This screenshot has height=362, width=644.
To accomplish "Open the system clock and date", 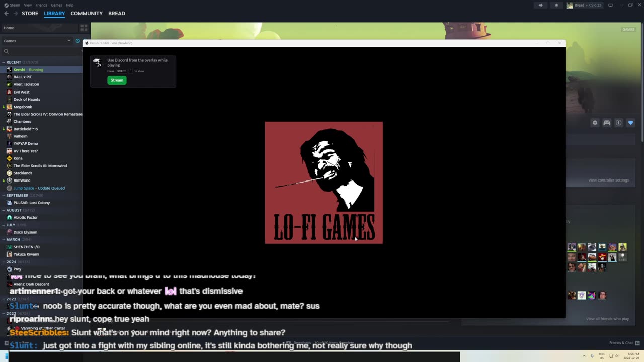I will 631,356.
